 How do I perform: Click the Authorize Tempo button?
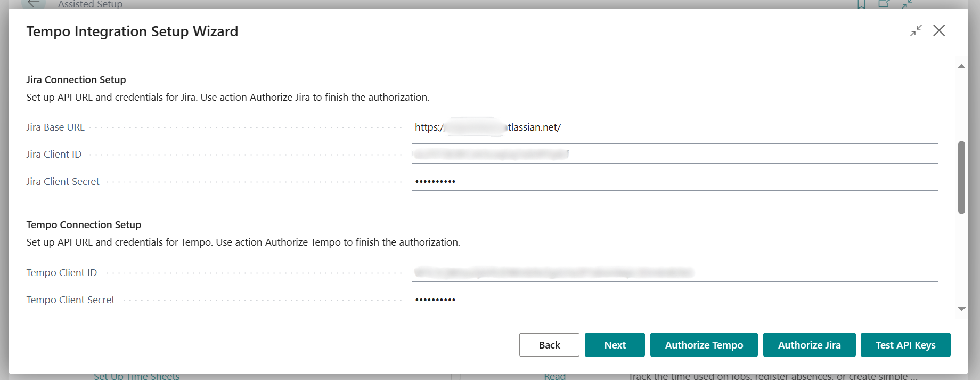click(704, 345)
